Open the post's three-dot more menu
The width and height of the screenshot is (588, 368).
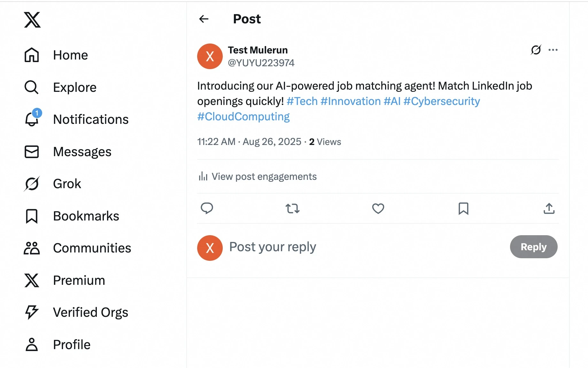tap(553, 50)
